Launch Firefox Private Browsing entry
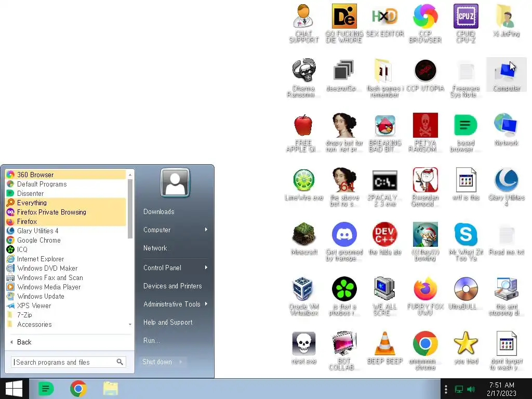Image resolution: width=532 pixels, height=399 pixels. tap(66, 212)
